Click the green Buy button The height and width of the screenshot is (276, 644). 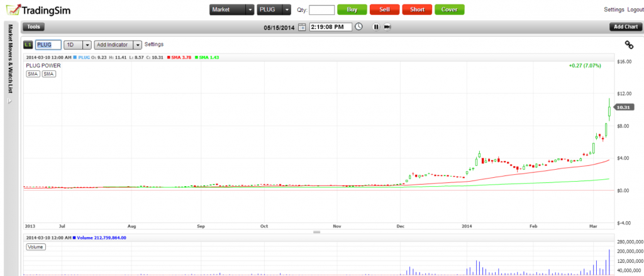pyautogui.click(x=352, y=9)
